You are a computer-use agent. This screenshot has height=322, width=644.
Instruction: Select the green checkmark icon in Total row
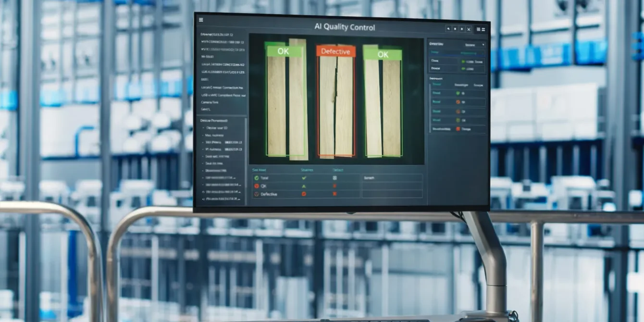[304, 178]
